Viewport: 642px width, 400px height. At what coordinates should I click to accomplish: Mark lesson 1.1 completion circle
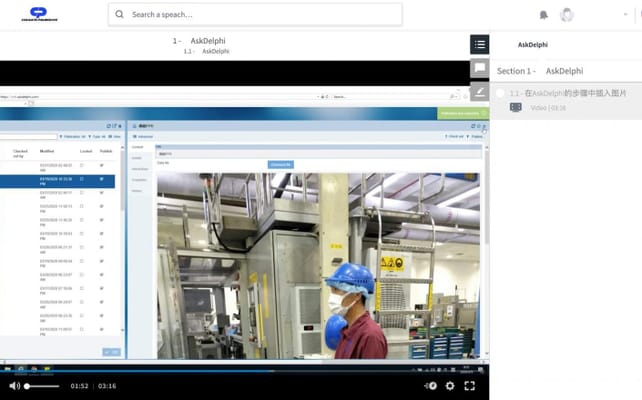[500, 93]
